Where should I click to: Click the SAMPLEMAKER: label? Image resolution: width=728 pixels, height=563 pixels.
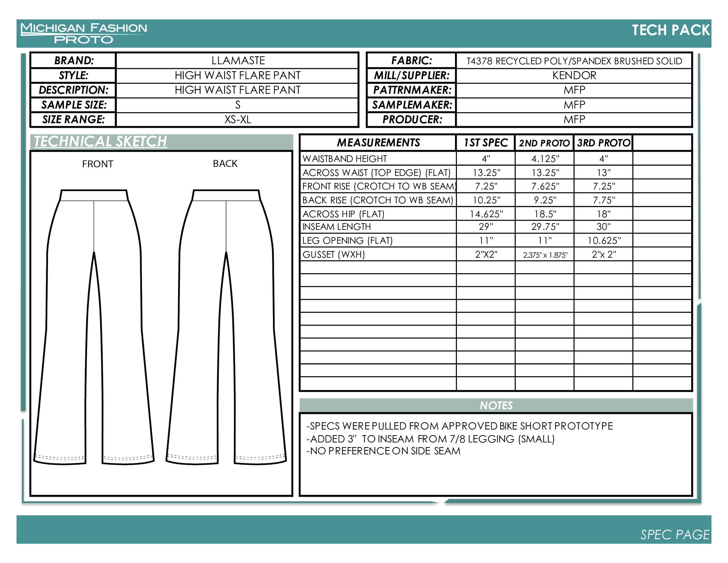click(412, 105)
